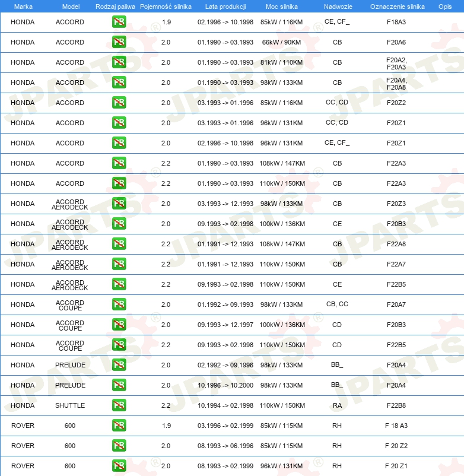Image resolution: width=464 pixels, height=476 pixels.
Task: Click the fuel icon in the F20A7 Coupe row
Action: pos(119,304)
